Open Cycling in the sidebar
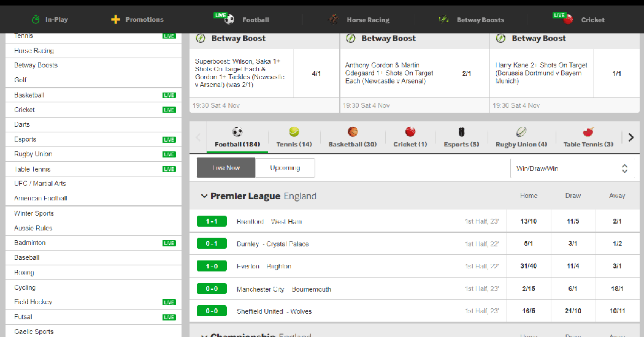This screenshot has height=337, width=644. click(94, 287)
